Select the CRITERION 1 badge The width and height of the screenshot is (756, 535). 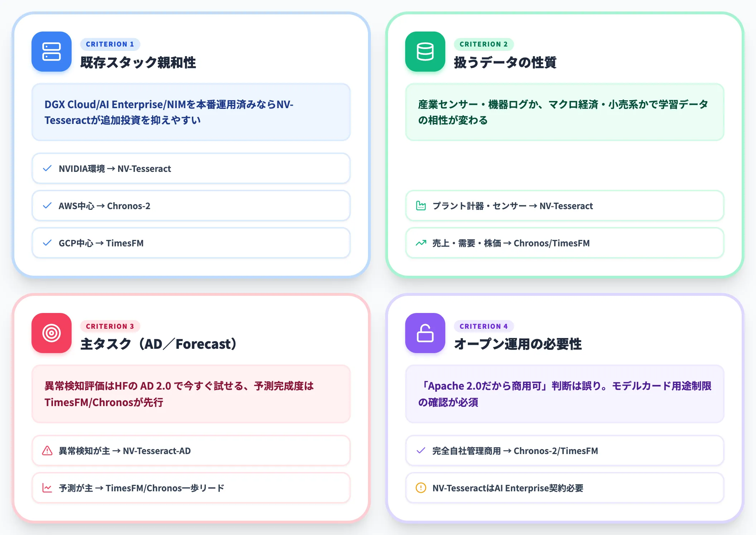[x=110, y=44]
